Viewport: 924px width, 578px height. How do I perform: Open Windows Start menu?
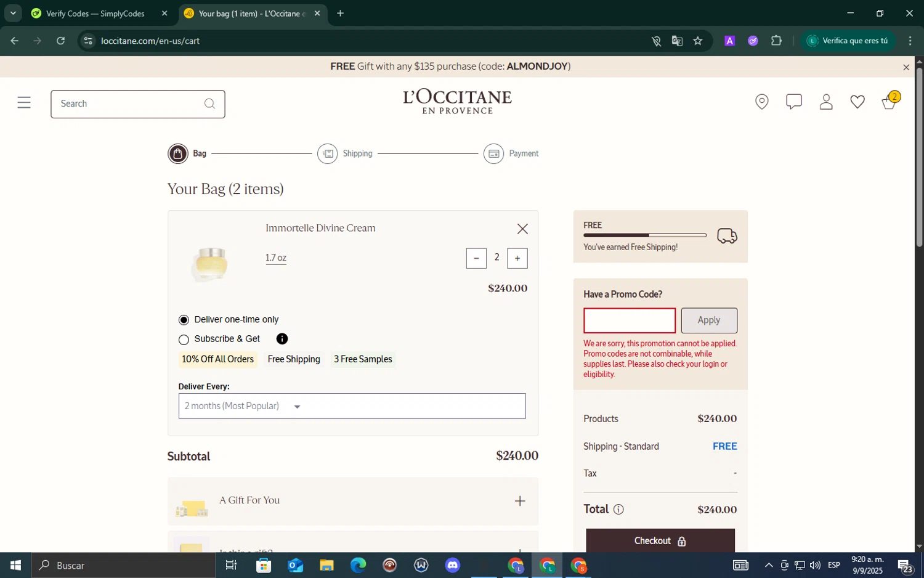point(15,565)
